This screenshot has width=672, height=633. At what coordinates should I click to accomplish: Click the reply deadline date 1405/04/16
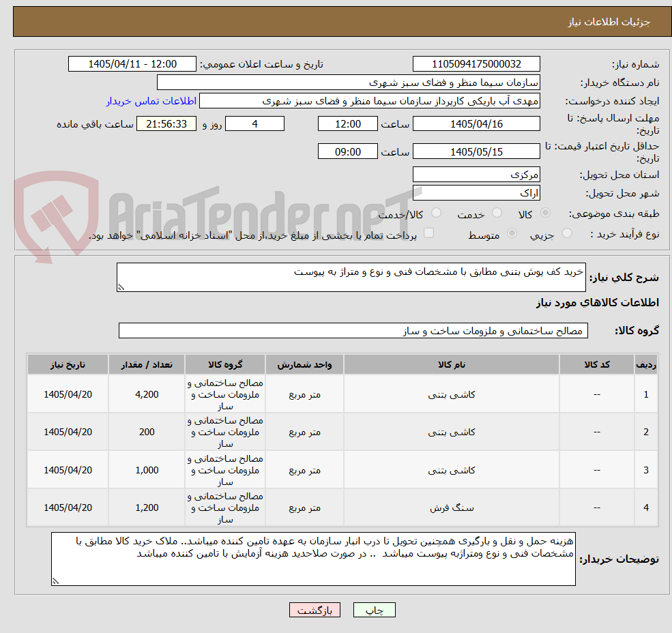(476, 124)
